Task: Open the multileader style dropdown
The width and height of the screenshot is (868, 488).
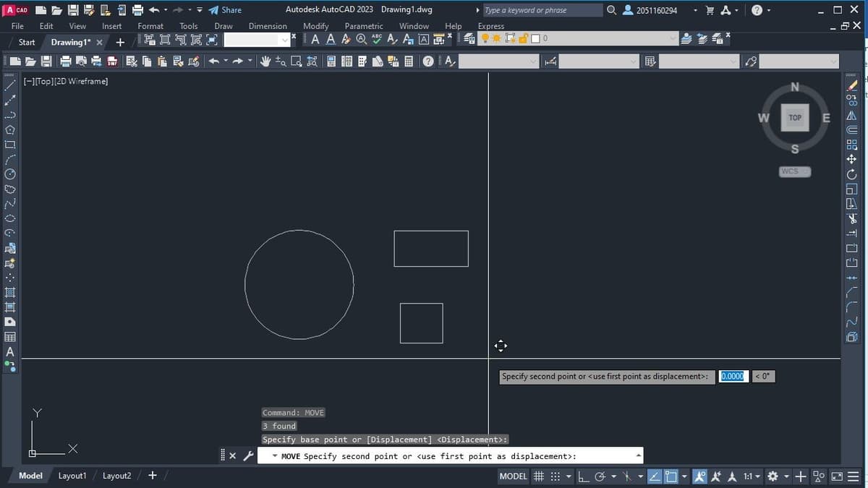Action: [834, 62]
